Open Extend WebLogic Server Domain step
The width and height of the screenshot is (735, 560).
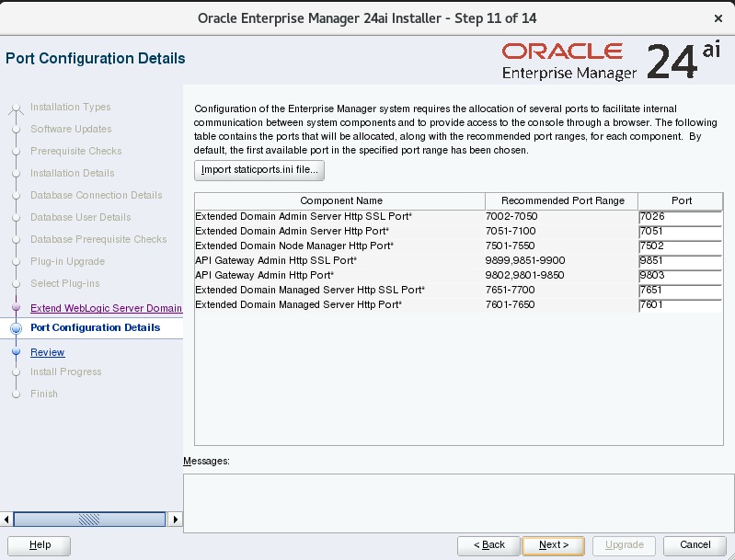pos(106,308)
